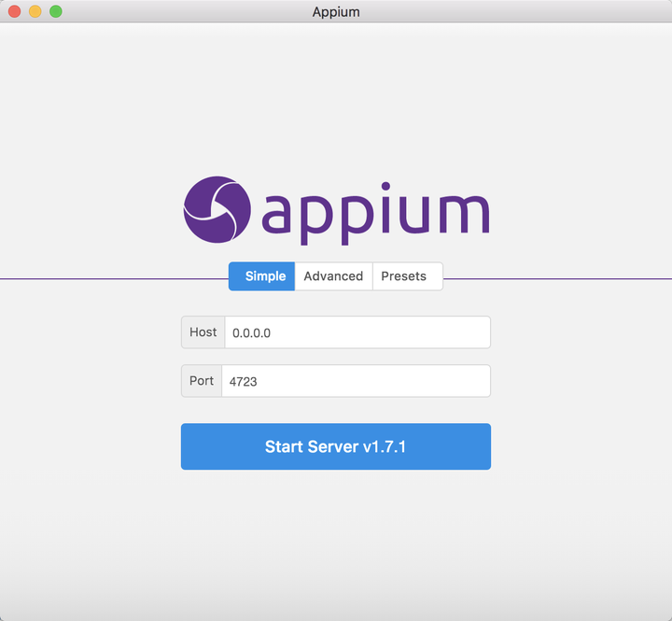Image resolution: width=672 pixels, height=621 pixels.
Task: Click the Host label box
Action: tap(203, 332)
